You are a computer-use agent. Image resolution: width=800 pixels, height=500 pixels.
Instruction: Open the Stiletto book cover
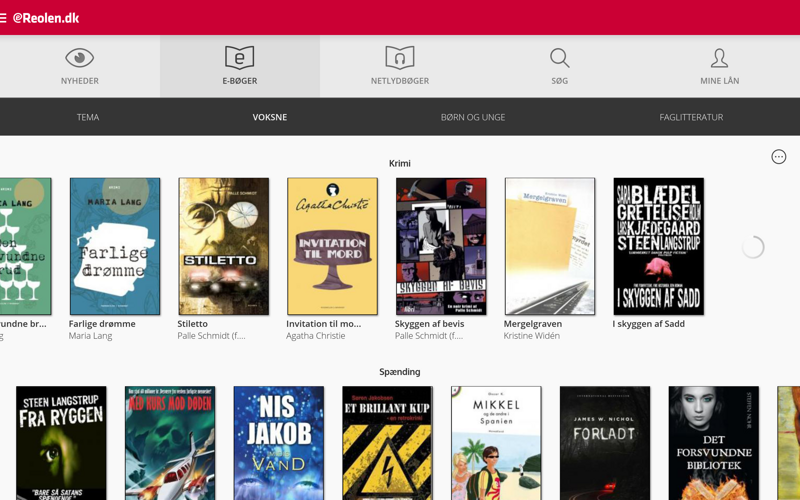click(x=223, y=246)
